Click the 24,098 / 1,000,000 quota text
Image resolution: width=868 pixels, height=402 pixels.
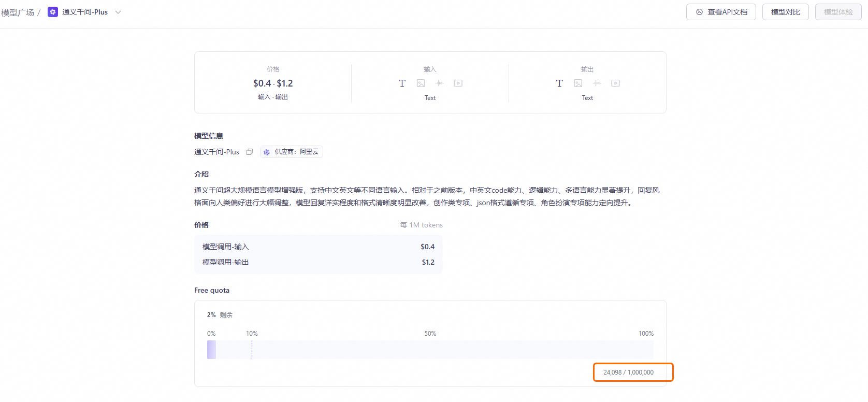click(628, 372)
